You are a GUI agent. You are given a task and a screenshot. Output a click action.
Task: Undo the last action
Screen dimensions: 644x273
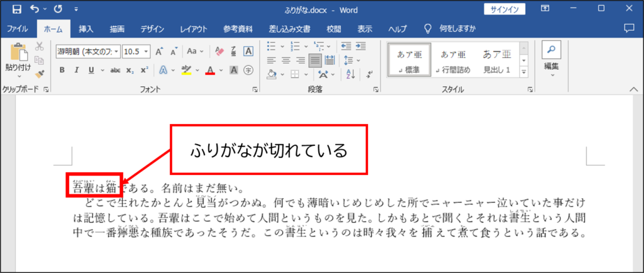coord(35,9)
